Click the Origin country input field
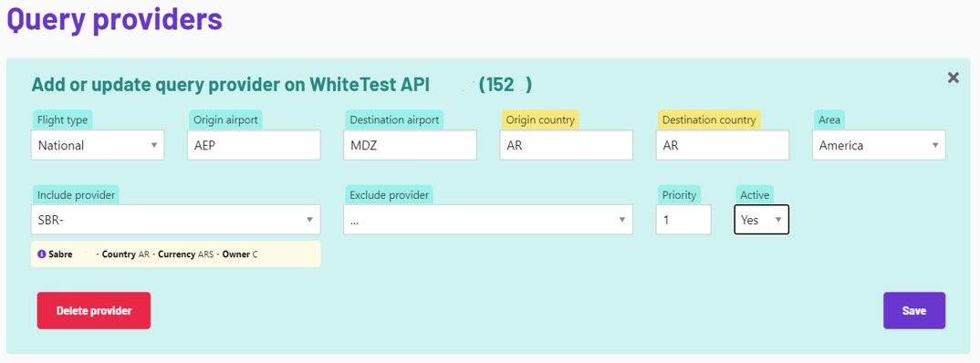Image resolution: width=980 pixels, height=363 pixels. point(567,145)
